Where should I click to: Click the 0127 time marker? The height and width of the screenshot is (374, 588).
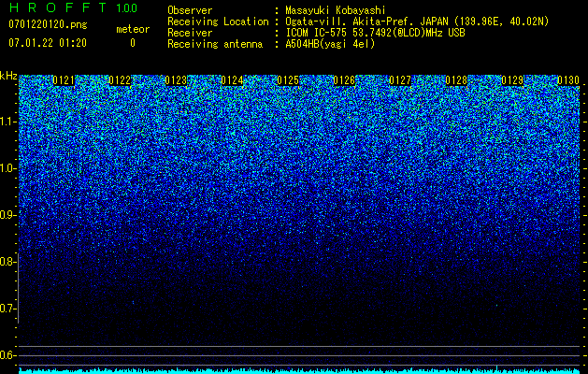coord(400,80)
